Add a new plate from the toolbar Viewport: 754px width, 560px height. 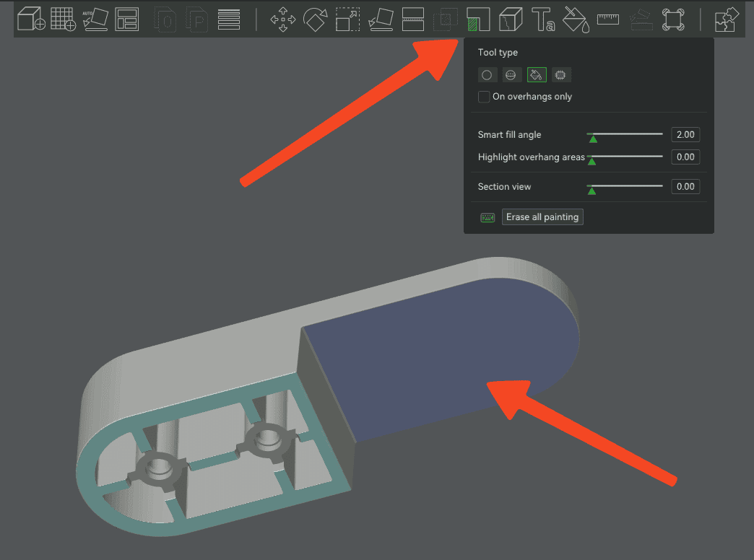coord(63,19)
